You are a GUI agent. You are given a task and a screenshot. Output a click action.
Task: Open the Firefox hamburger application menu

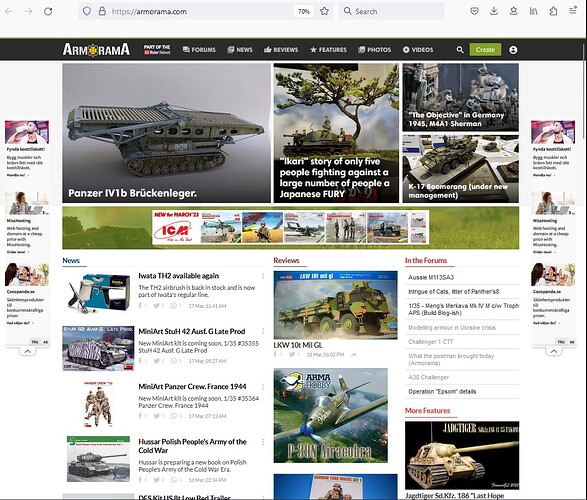click(573, 10)
